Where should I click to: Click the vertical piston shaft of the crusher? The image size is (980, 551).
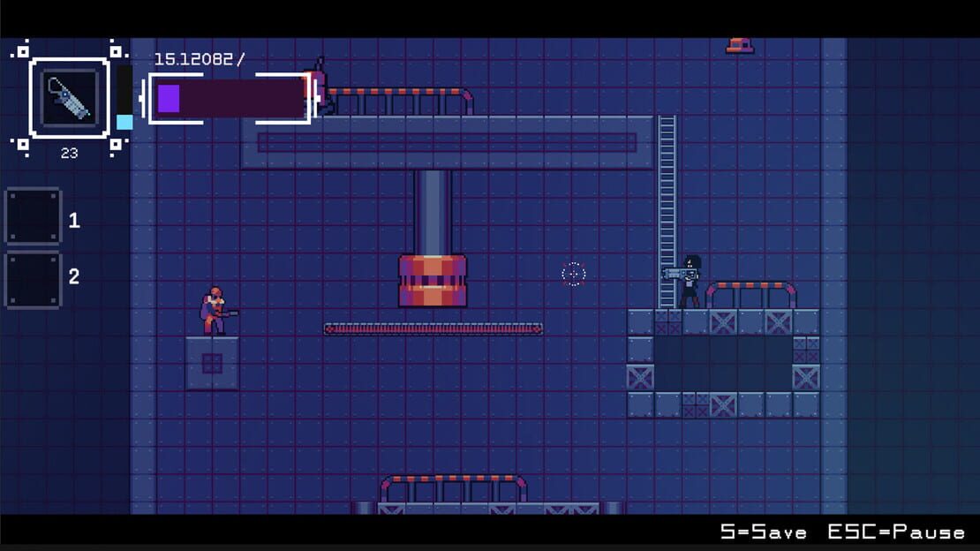click(433, 213)
